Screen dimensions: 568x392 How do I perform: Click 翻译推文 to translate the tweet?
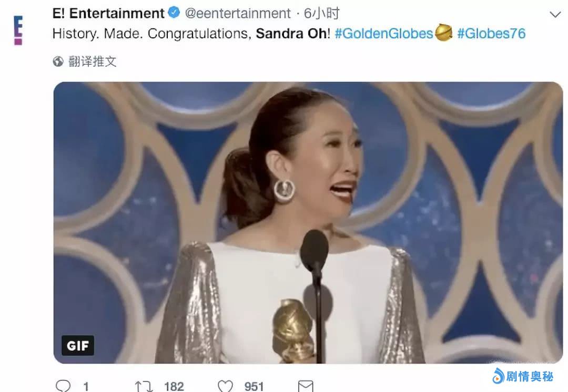click(93, 61)
